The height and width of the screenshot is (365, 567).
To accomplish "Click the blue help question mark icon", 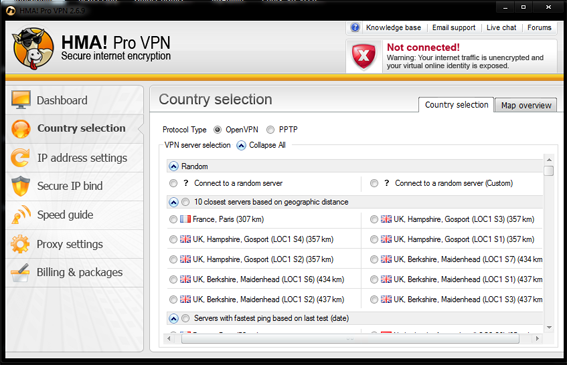I will point(355,27).
